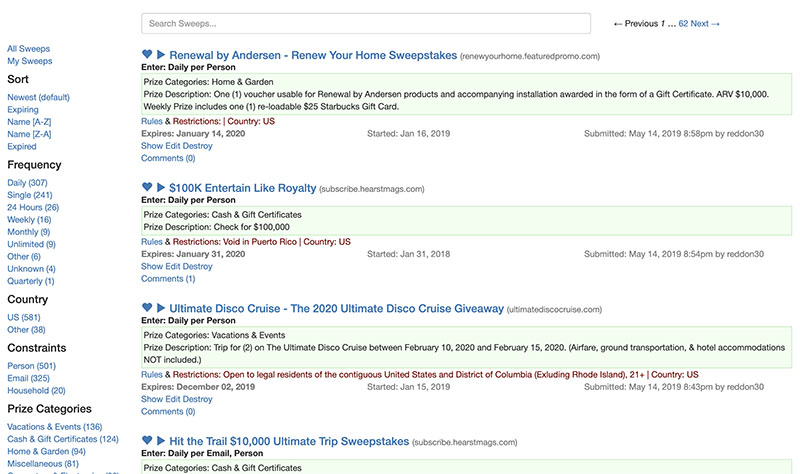Open My Sweeps in sidebar
Screen dimensions: 800x474
pos(28,62)
